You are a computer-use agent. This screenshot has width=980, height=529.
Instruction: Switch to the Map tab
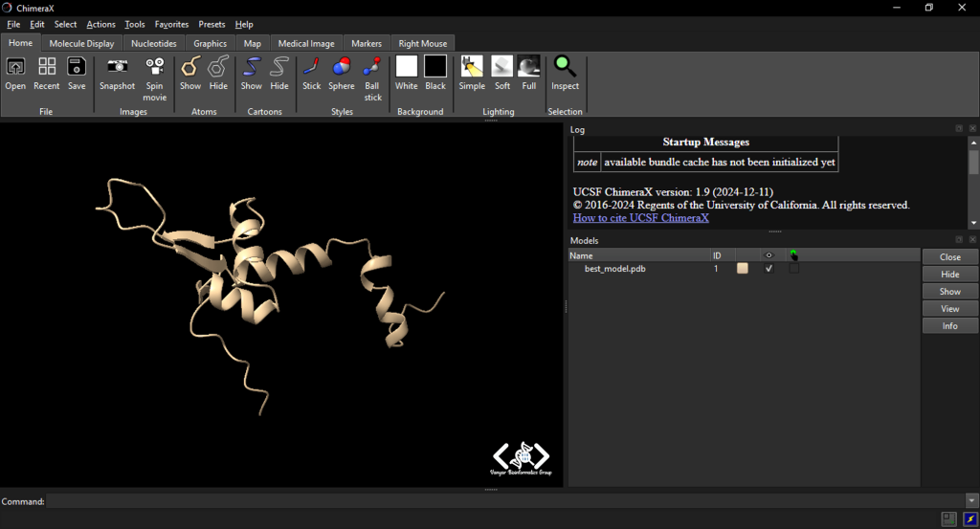(253, 43)
